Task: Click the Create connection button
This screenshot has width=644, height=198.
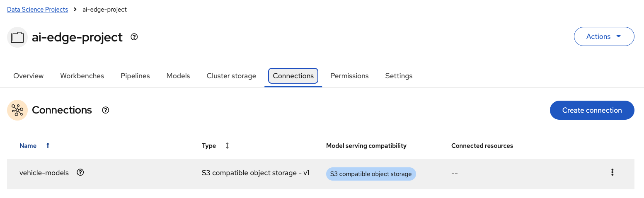Action: point(592,110)
